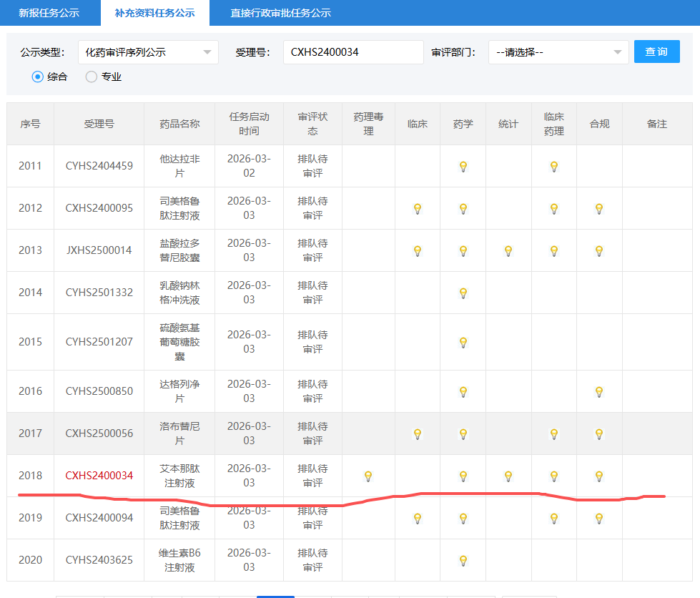This screenshot has height=598, width=700.
Task: Click 药学 bulb icon for 乳酸钠林格冲洗液
Action: 463,293
